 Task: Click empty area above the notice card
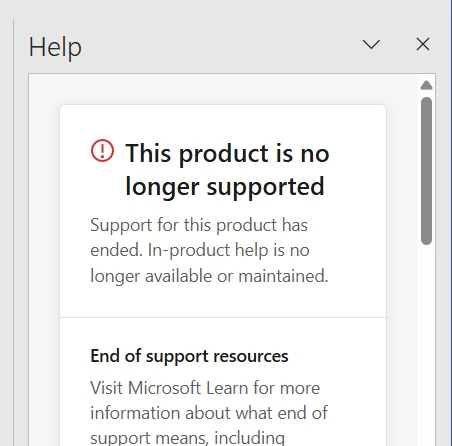(223, 89)
